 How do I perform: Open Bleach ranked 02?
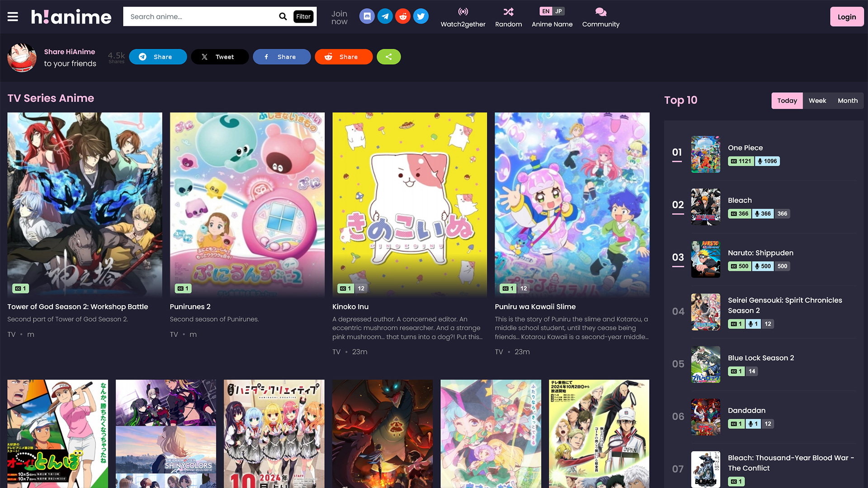pyautogui.click(x=740, y=200)
